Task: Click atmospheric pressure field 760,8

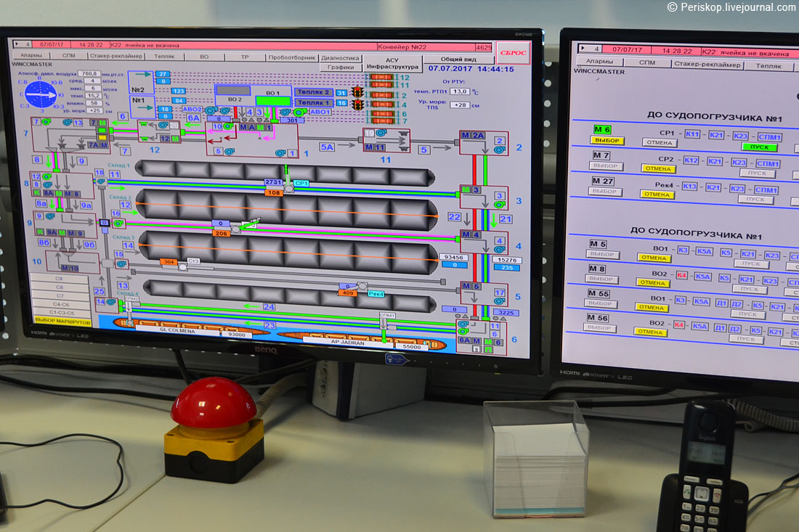Action: tap(89, 74)
